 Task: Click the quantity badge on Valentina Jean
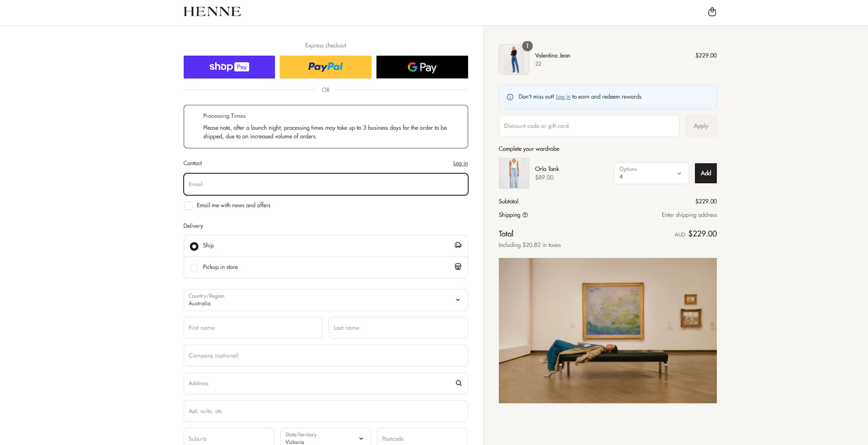coord(527,46)
